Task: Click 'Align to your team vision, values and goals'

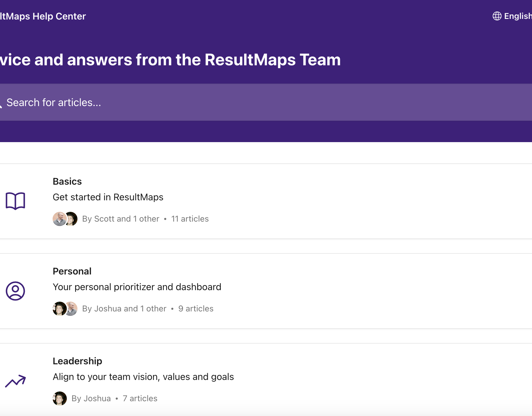Action: click(143, 377)
